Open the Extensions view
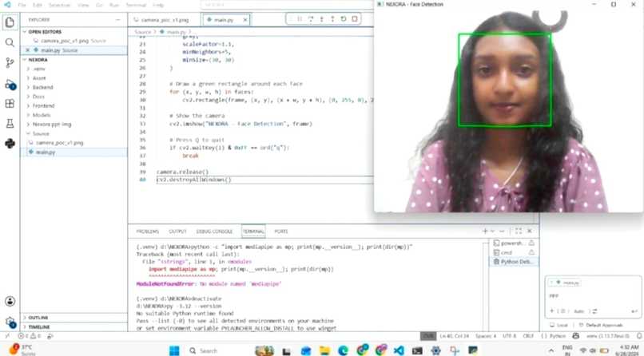The height and width of the screenshot is (356, 644). [10, 103]
